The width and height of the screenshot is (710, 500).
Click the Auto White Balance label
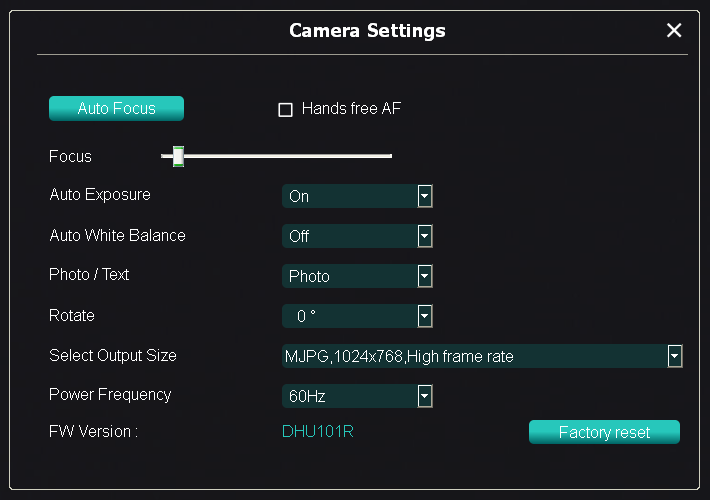point(117,236)
